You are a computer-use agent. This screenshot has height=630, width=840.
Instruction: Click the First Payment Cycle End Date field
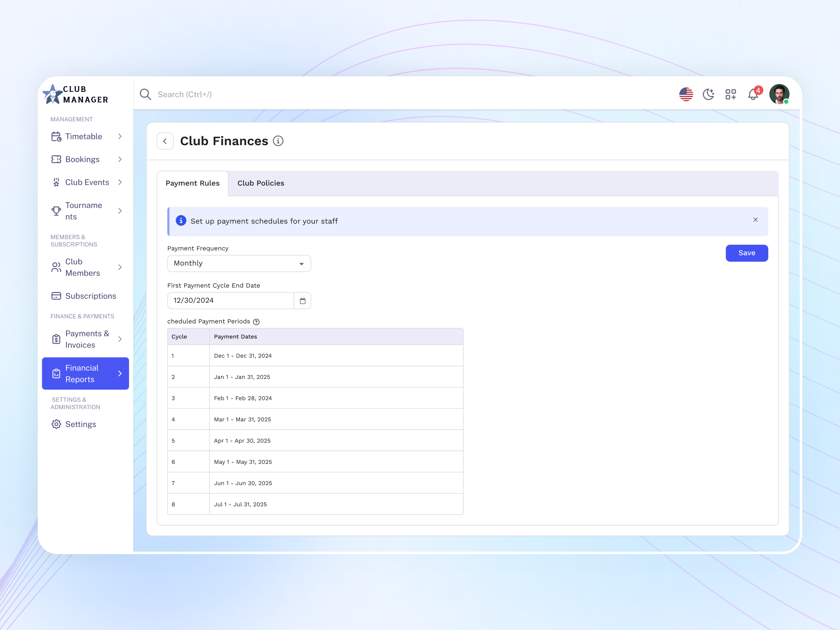tap(230, 301)
